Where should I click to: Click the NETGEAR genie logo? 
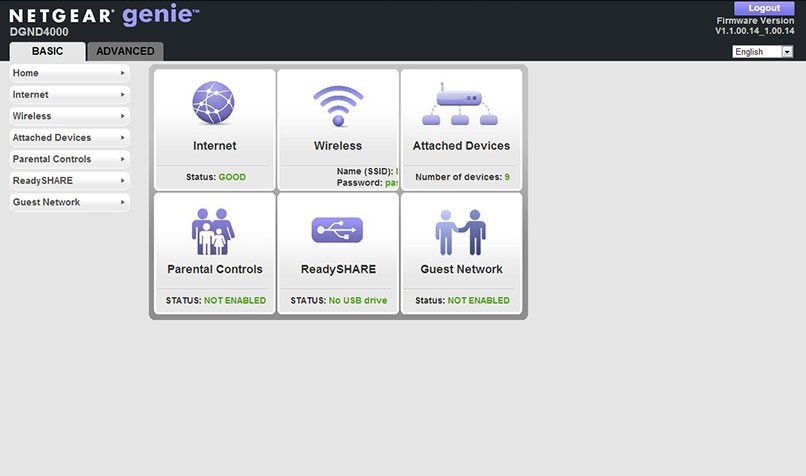click(104, 15)
